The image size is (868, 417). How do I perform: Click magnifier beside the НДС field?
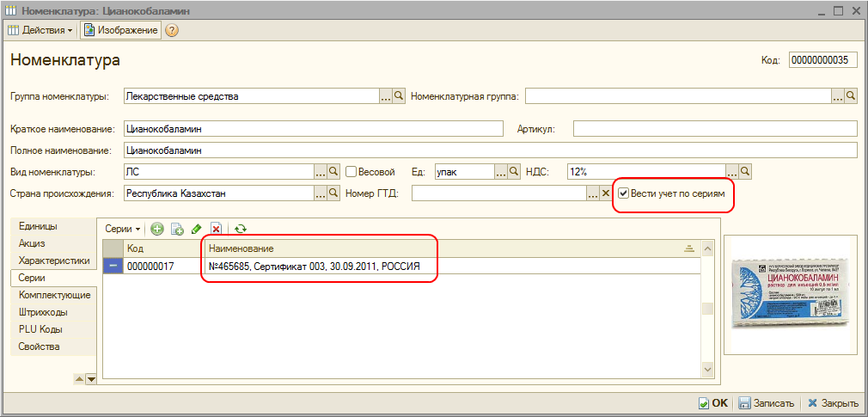click(746, 171)
